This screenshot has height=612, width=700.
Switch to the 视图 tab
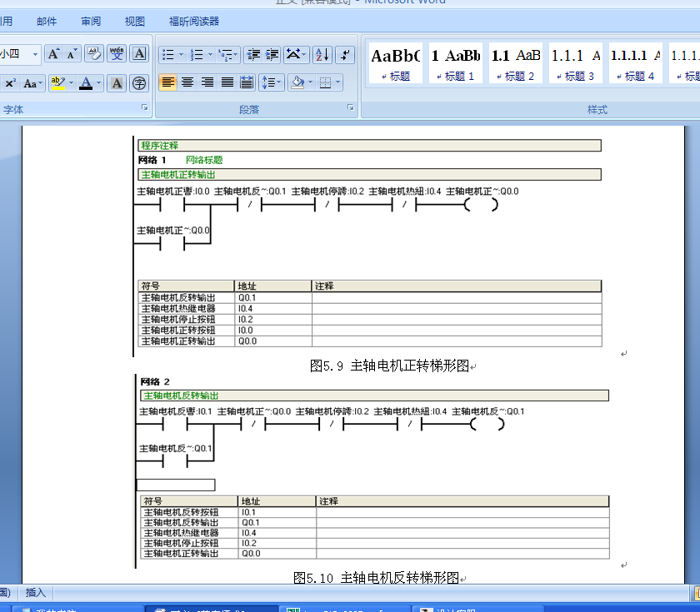[x=135, y=22]
